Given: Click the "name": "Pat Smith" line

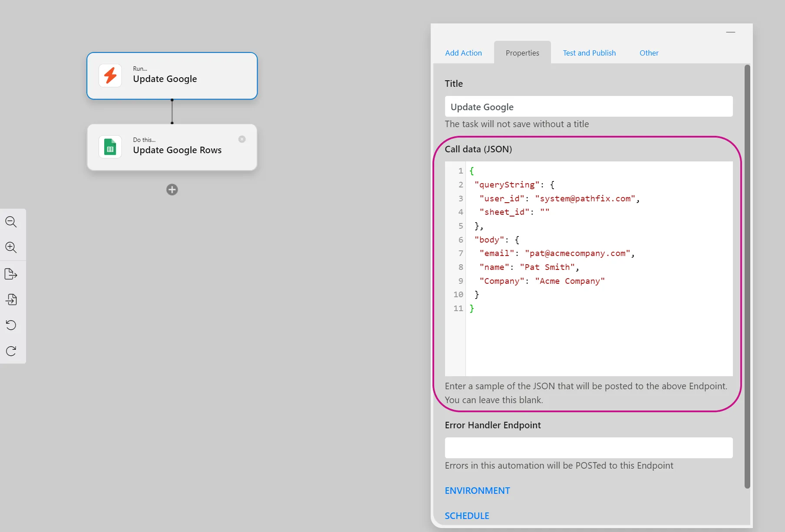Looking at the screenshot, I should 529,267.
